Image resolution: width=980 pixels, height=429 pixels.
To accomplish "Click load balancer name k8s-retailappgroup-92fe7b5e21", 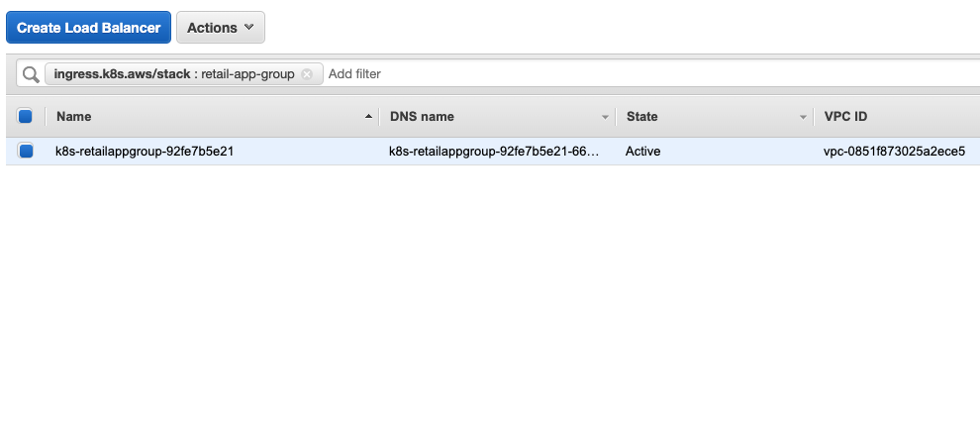I will pos(145,151).
